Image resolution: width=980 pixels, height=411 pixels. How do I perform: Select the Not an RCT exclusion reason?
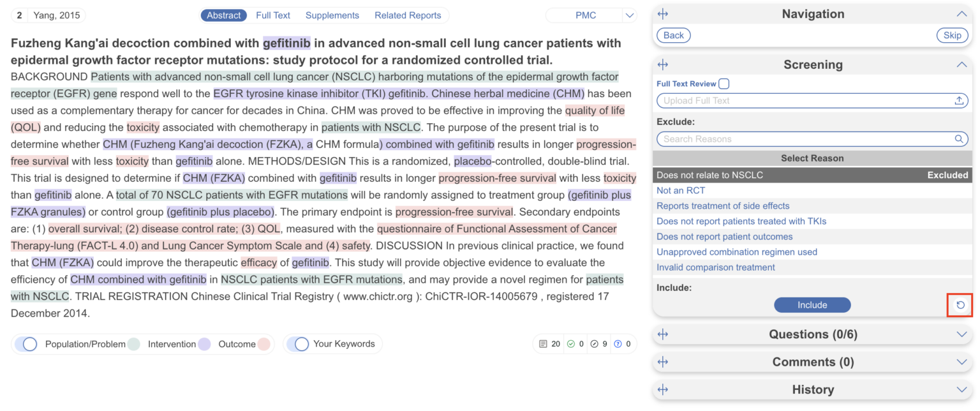[x=681, y=190]
